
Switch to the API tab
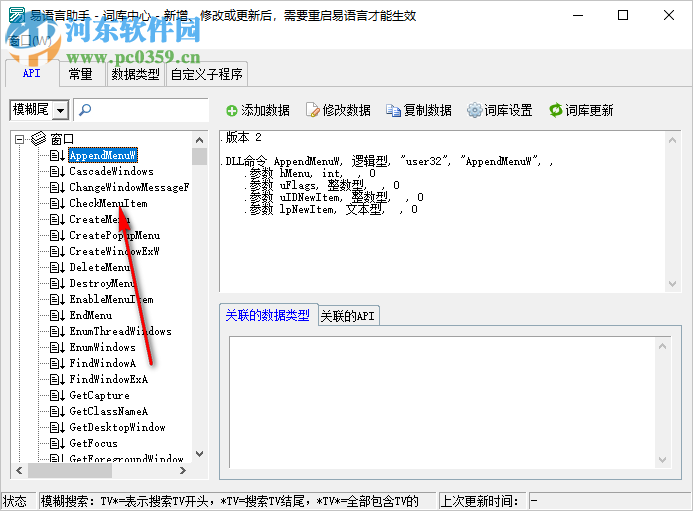pos(32,73)
